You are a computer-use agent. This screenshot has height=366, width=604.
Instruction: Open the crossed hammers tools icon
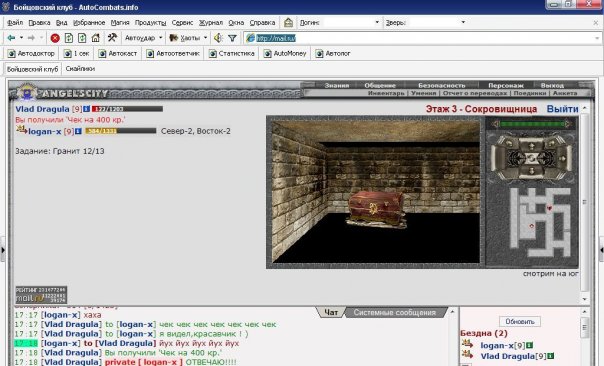(112, 37)
